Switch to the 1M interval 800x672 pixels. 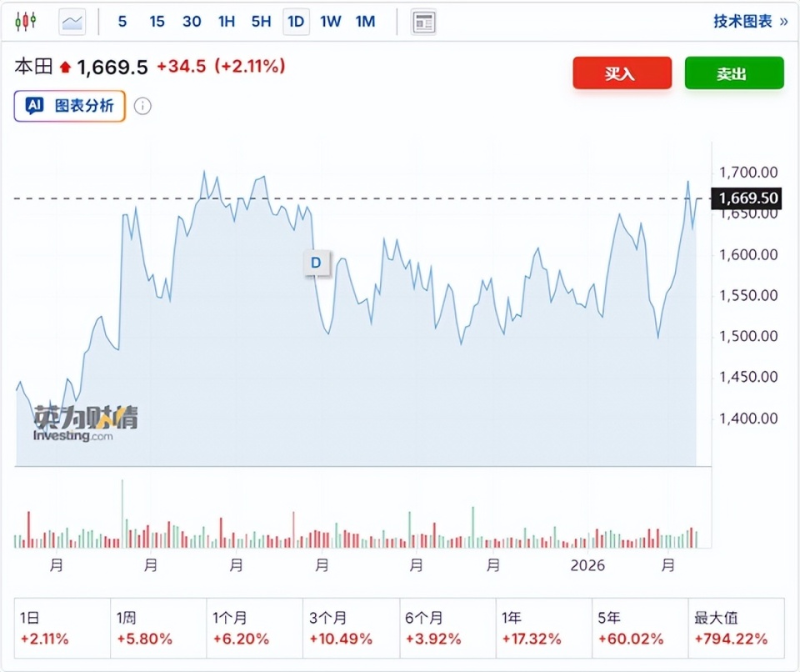[365, 22]
